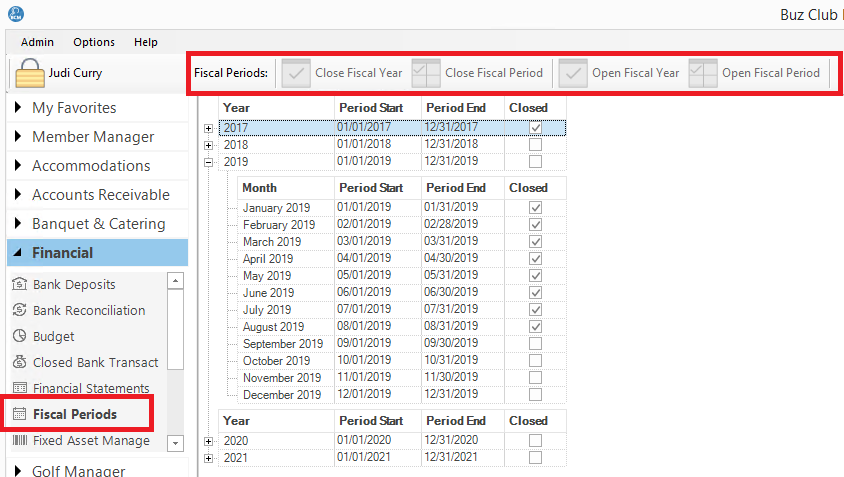Click the Close Fiscal Year icon

pos(296,73)
